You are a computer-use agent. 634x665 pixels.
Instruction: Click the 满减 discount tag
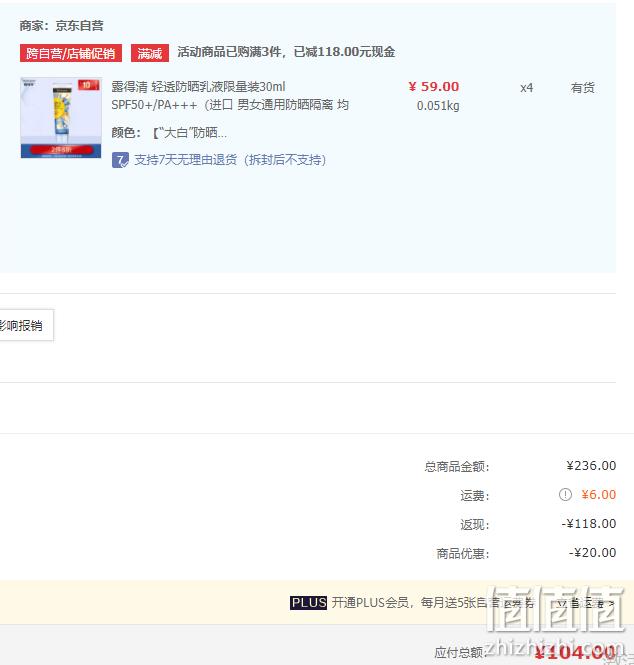click(x=150, y=53)
